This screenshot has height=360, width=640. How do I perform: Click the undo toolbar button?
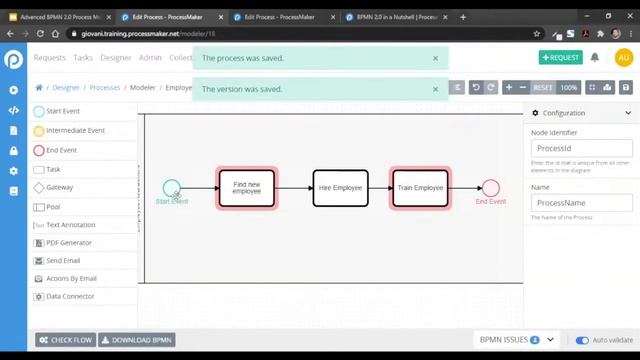tap(476, 87)
